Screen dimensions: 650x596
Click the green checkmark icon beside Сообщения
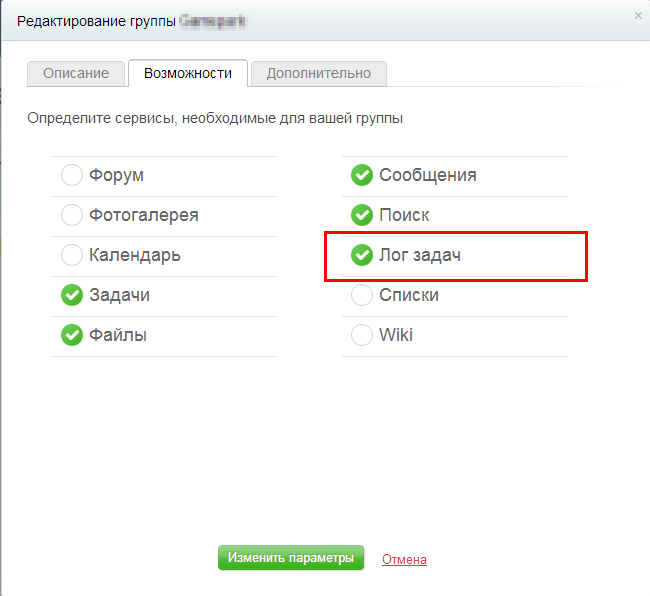click(362, 175)
